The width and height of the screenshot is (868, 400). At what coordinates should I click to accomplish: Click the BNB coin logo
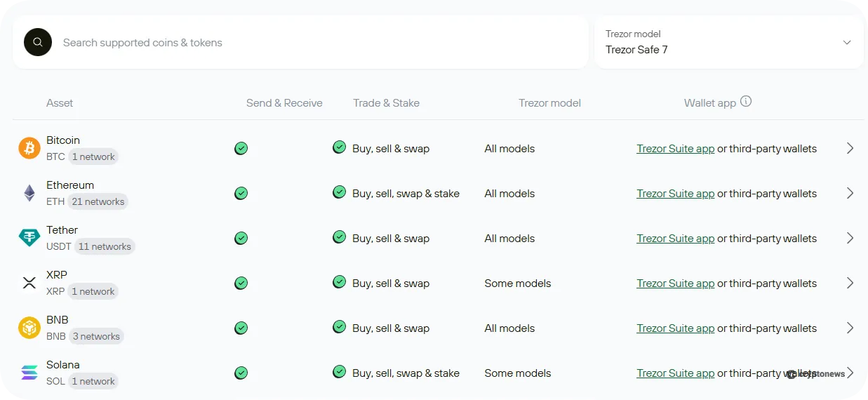pos(29,328)
